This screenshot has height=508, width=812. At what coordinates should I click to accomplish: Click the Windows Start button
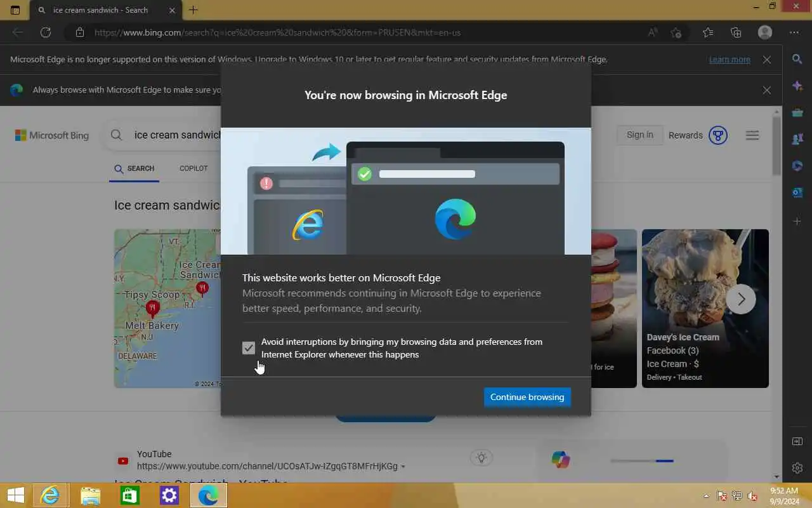pos(16,495)
